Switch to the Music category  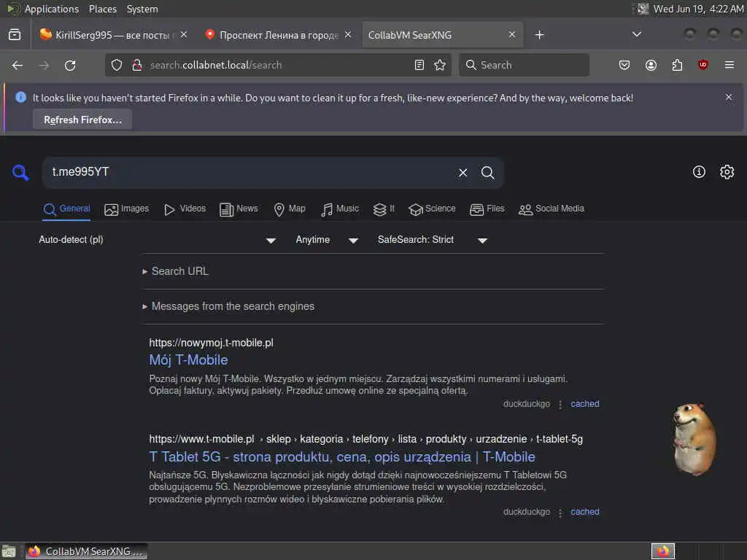point(340,209)
